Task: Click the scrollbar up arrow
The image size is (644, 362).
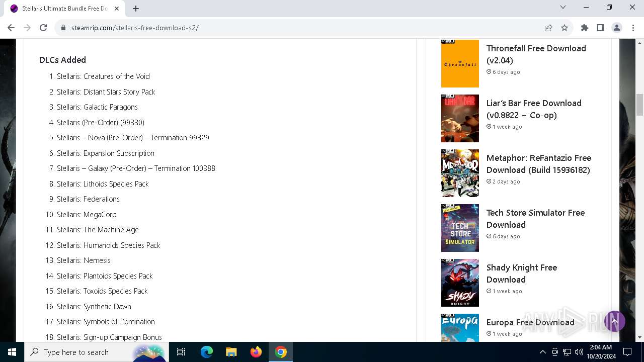Action: pyautogui.click(x=639, y=43)
